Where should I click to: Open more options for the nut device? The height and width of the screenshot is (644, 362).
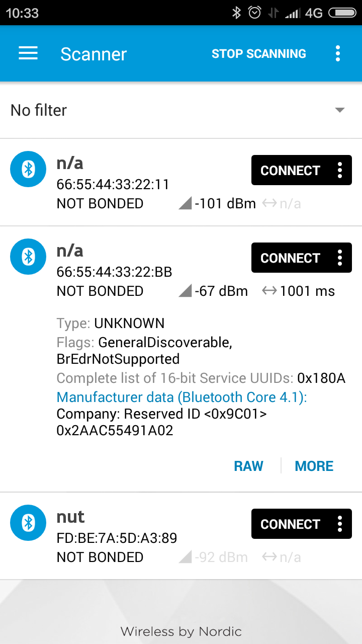tap(340, 524)
